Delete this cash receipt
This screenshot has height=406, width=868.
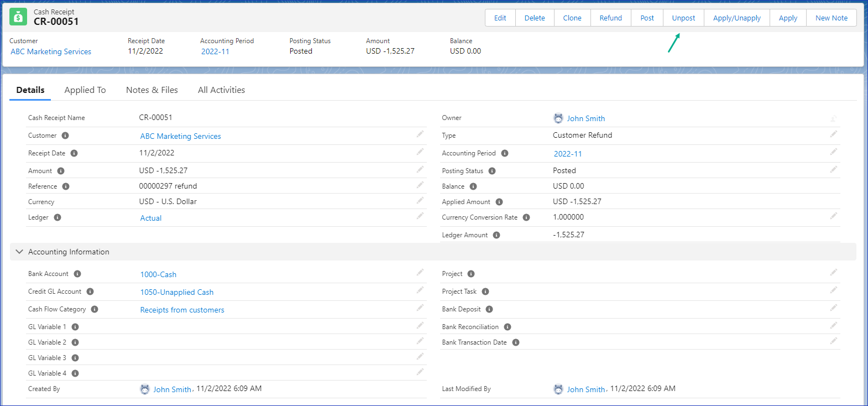click(x=535, y=18)
